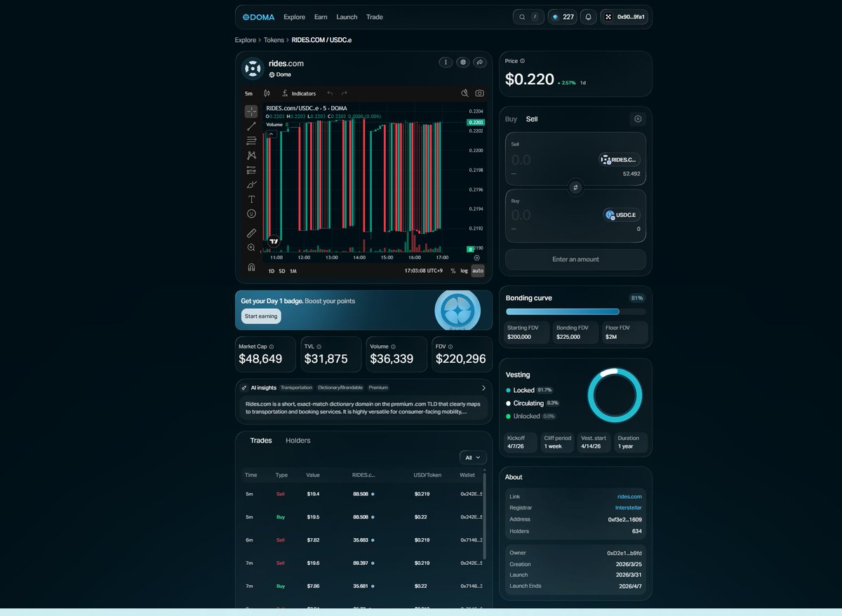Click the trades table scrollbar
Screen dimensions: 842x616
484,516
